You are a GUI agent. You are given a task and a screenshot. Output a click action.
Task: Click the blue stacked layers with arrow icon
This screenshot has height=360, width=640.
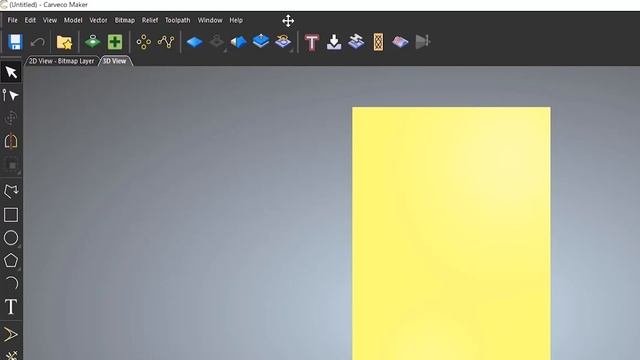point(261,41)
